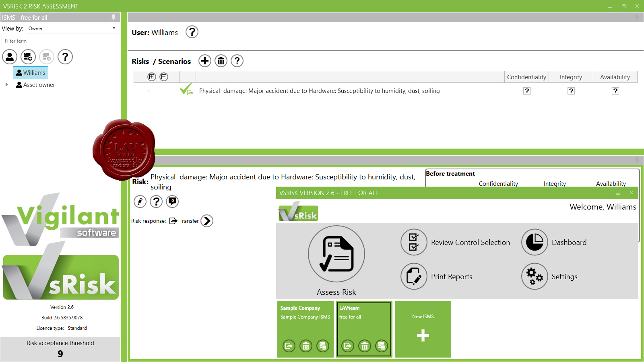Minimize the VSRISK VERSION 2.6 welcome window
Image resolution: width=644 pixels, height=362 pixels.
[x=618, y=193]
